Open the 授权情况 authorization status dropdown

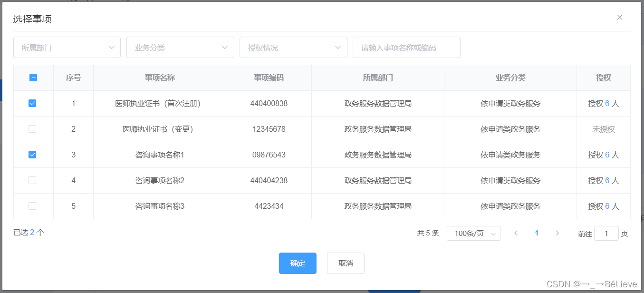pyautogui.click(x=293, y=47)
